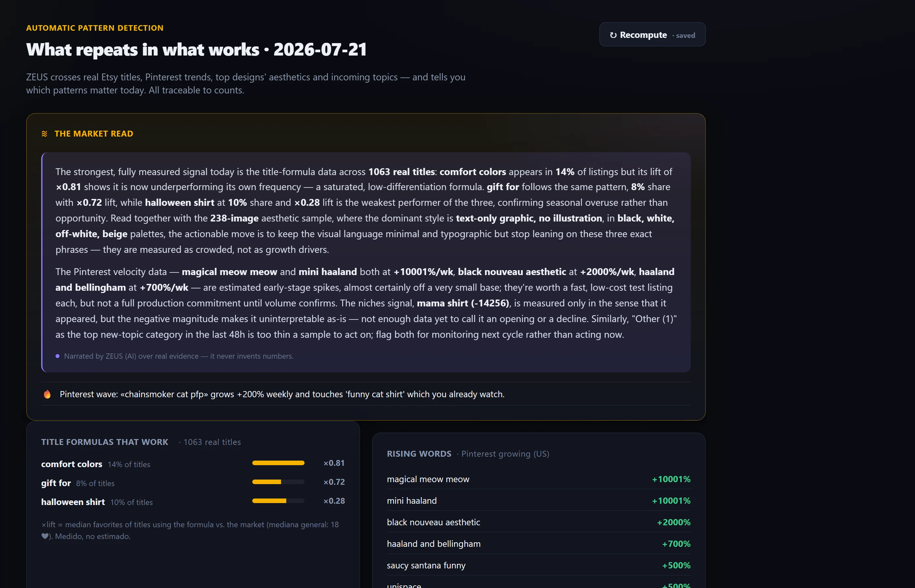Click the Title Formulas That Work heading
This screenshot has width=915, height=588.
[105, 442]
